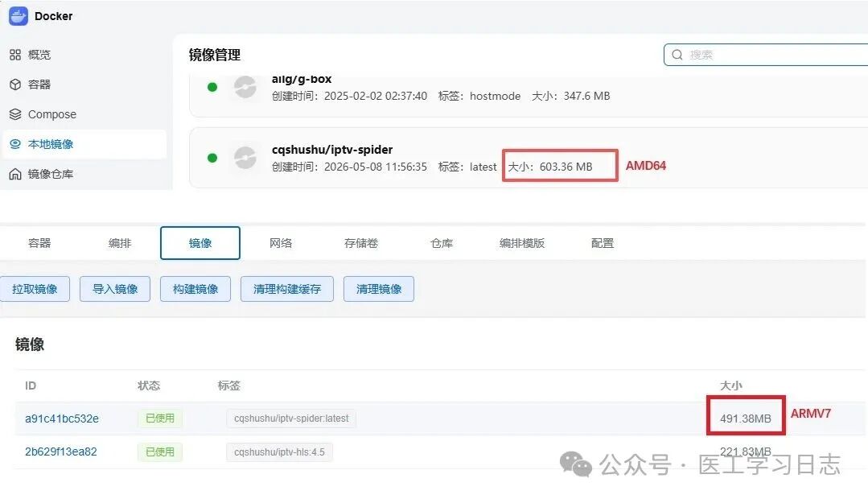The width and height of the screenshot is (868, 499).
Task: Focus the 搜索 search input field
Action: click(x=766, y=55)
